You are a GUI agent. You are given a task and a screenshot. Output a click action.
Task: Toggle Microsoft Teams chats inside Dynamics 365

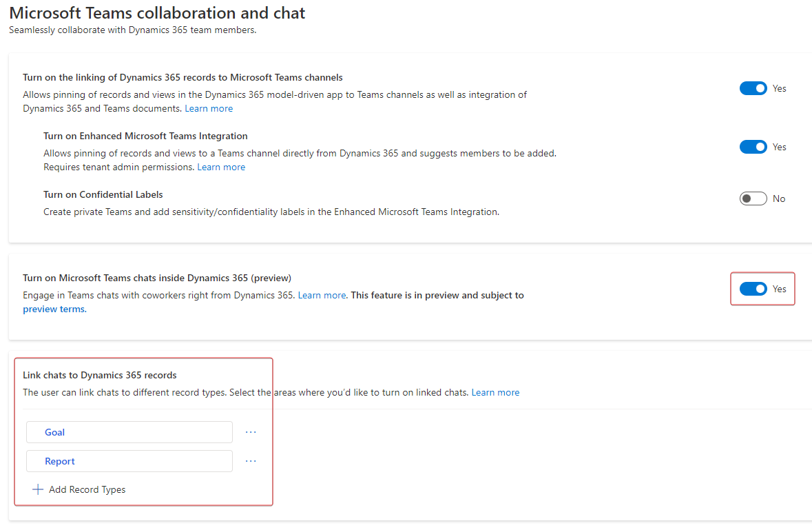point(753,289)
